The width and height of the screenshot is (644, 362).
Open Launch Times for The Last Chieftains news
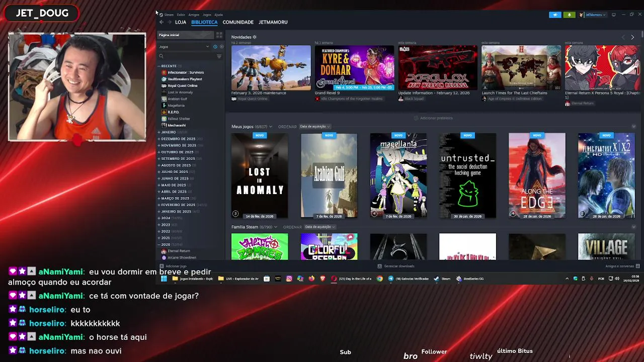pyautogui.click(x=521, y=68)
